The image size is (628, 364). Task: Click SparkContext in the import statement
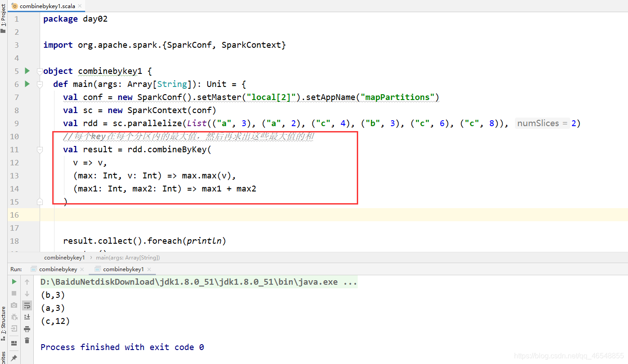(251, 45)
